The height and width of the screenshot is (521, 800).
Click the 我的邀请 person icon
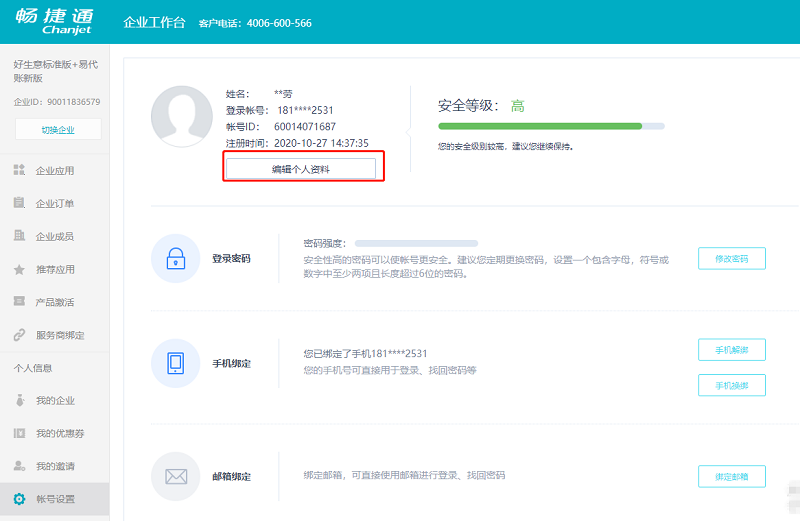click(19, 465)
